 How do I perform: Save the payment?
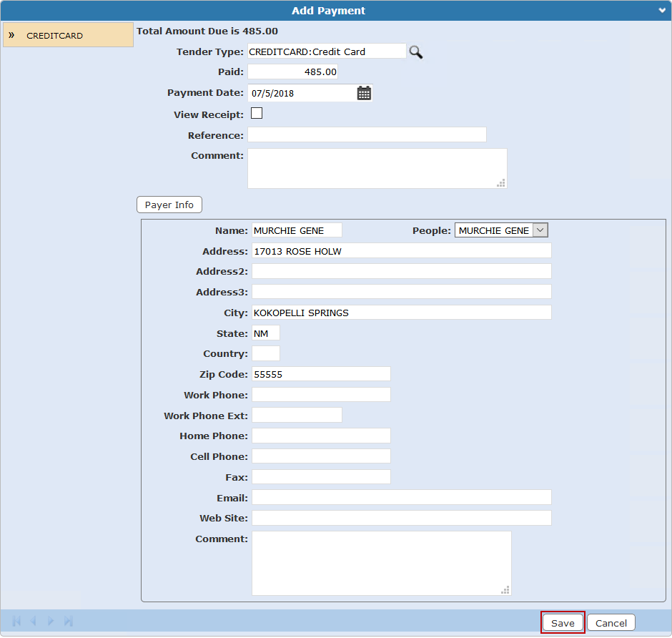click(x=563, y=623)
